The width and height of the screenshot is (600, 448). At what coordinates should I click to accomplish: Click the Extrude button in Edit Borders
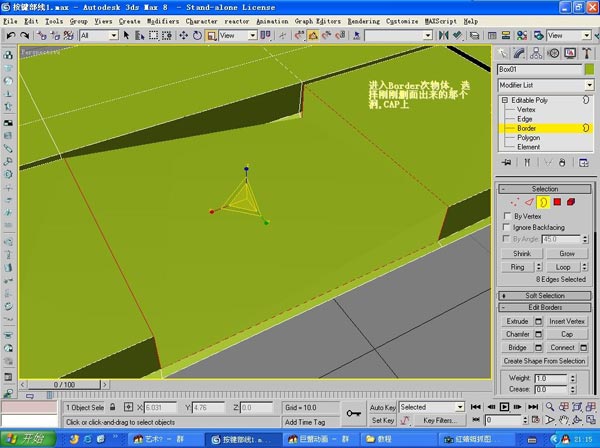pos(517,321)
